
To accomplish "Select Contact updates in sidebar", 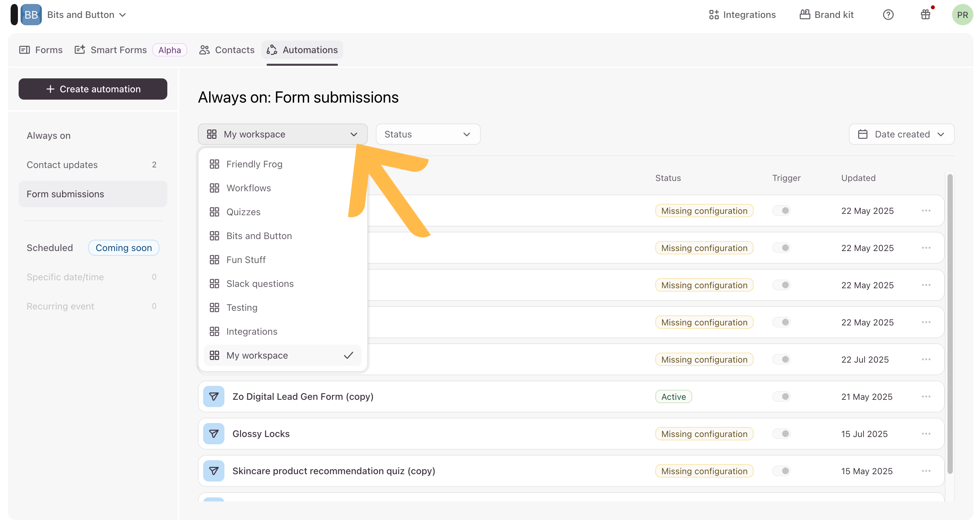I will pyautogui.click(x=62, y=165).
